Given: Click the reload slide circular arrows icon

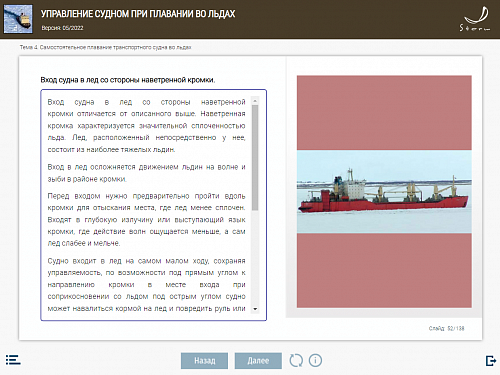Looking at the screenshot, I should point(296,360).
